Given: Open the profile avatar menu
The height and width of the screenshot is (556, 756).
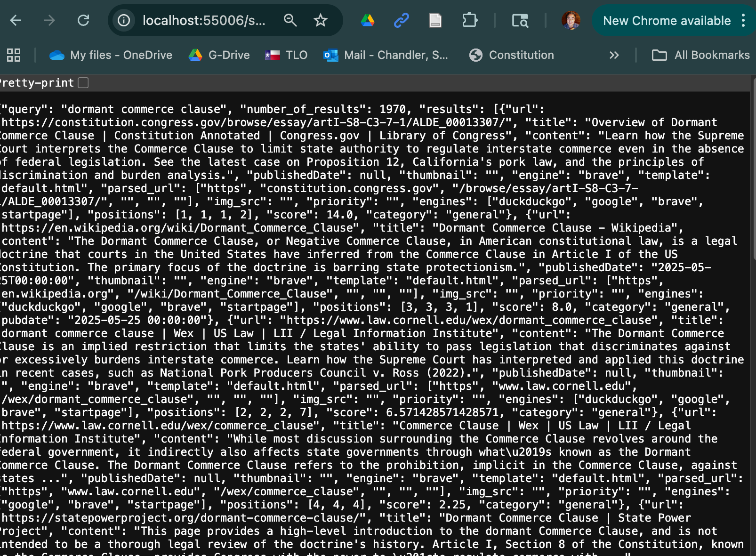Looking at the screenshot, I should coord(571,20).
